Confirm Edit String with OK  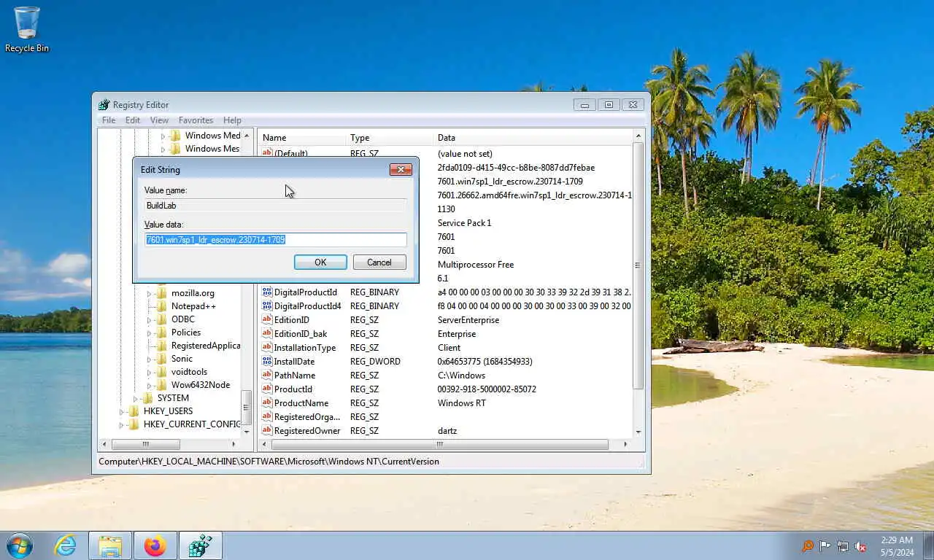click(320, 262)
